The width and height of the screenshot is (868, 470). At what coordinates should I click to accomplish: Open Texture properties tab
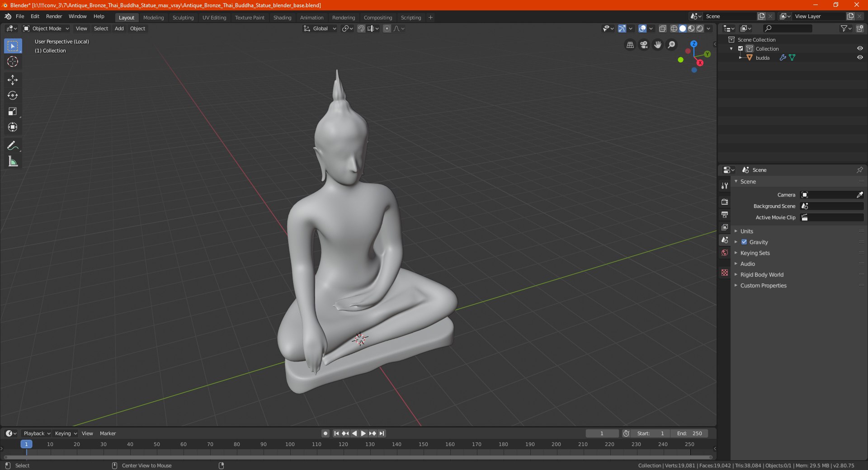click(x=725, y=273)
